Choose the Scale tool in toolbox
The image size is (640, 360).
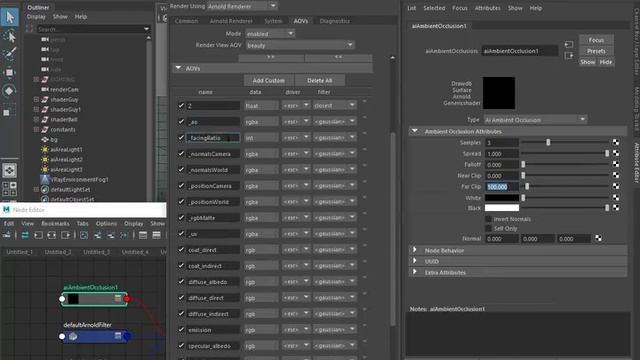pos(9,111)
